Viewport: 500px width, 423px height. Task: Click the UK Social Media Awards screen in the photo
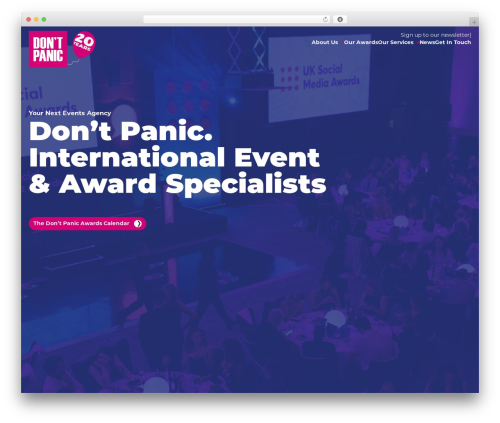pyautogui.click(x=319, y=77)
